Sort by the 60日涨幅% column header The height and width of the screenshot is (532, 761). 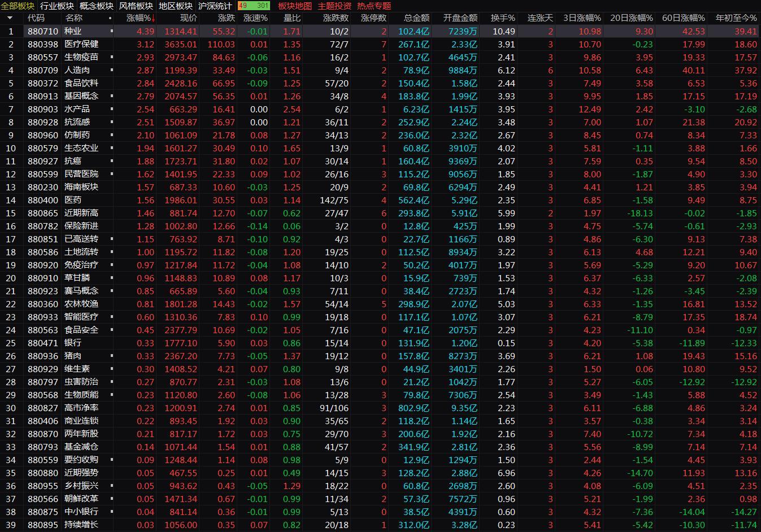click(684, 18)
